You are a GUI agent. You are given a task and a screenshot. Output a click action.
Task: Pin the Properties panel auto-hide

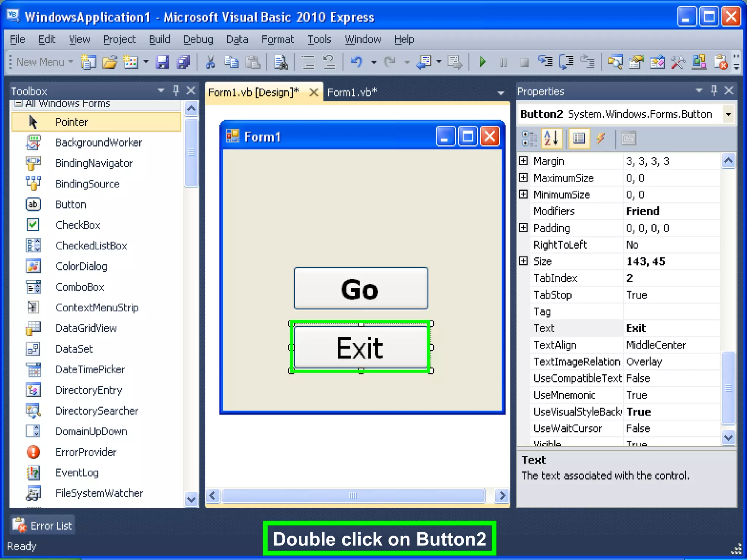(714, 90)
